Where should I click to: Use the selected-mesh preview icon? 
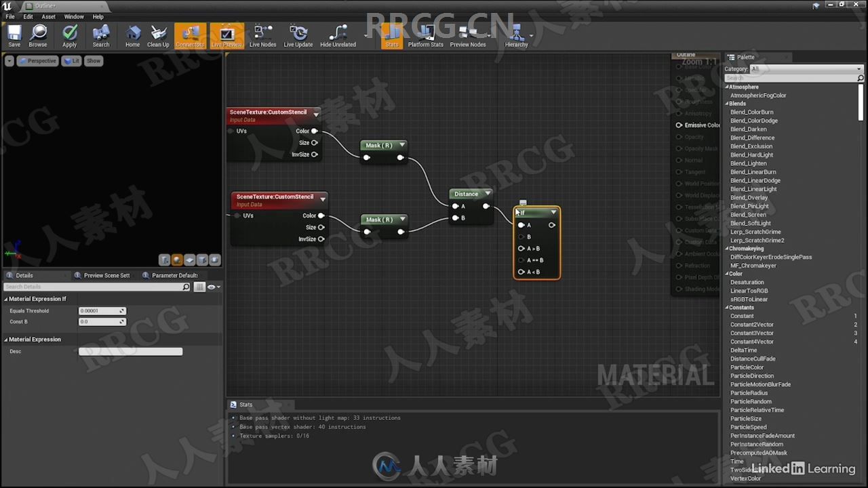tap(215, 260)
